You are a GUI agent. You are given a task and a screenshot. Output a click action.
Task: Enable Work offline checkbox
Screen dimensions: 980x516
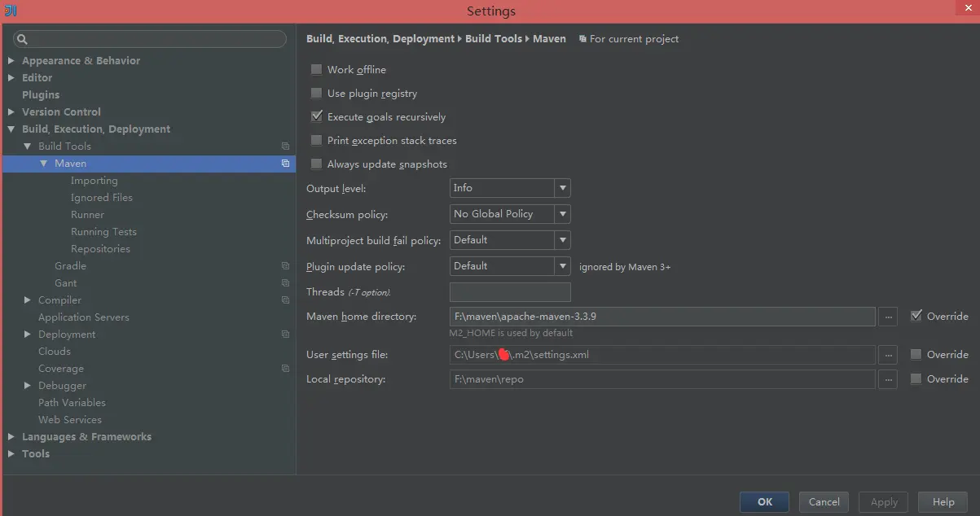(316, 69)
